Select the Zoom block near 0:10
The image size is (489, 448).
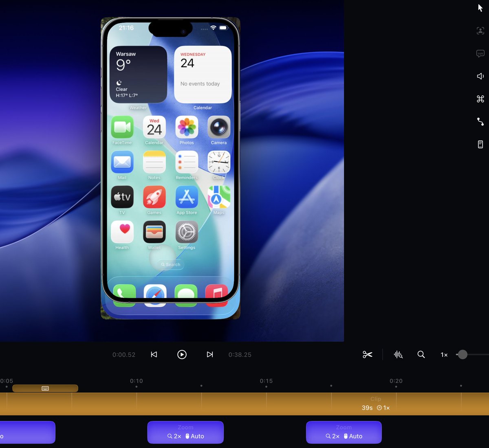(x=185, y=432)
